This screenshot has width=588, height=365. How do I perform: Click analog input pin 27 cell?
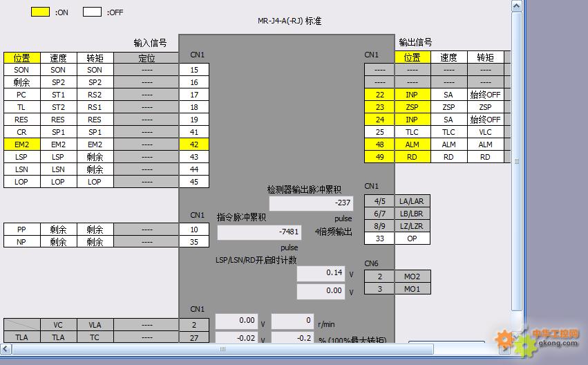pos(194,337)
